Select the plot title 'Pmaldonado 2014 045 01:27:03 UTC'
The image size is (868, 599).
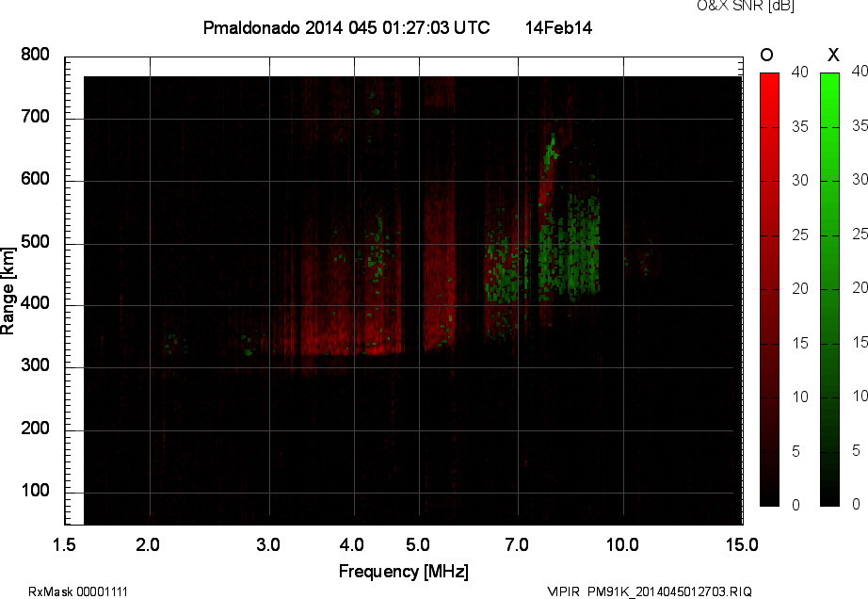coord(346,27)
